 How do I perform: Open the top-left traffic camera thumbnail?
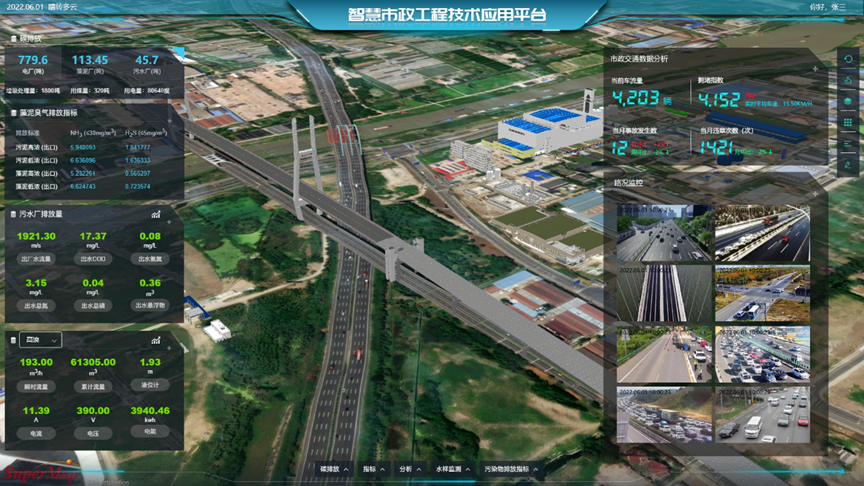(649, 233)
